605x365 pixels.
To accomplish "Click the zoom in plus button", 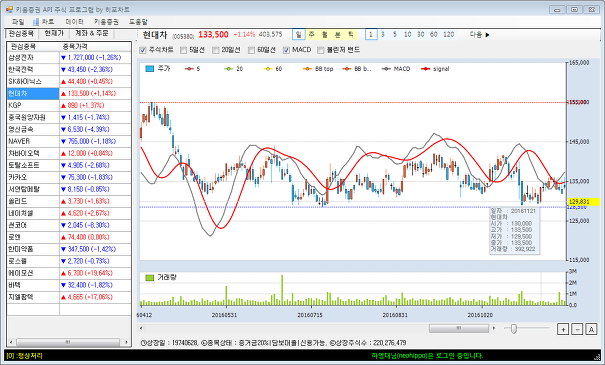I will click(563, 329).
